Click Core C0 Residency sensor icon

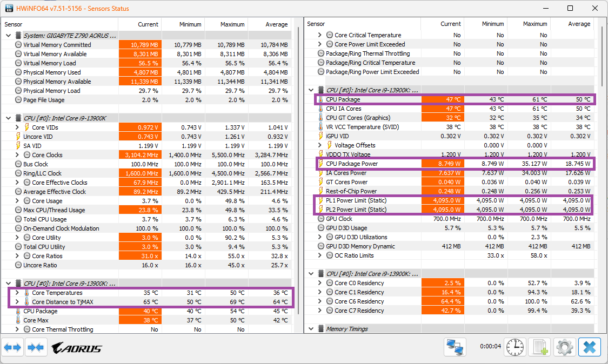(x=330, y=283)
